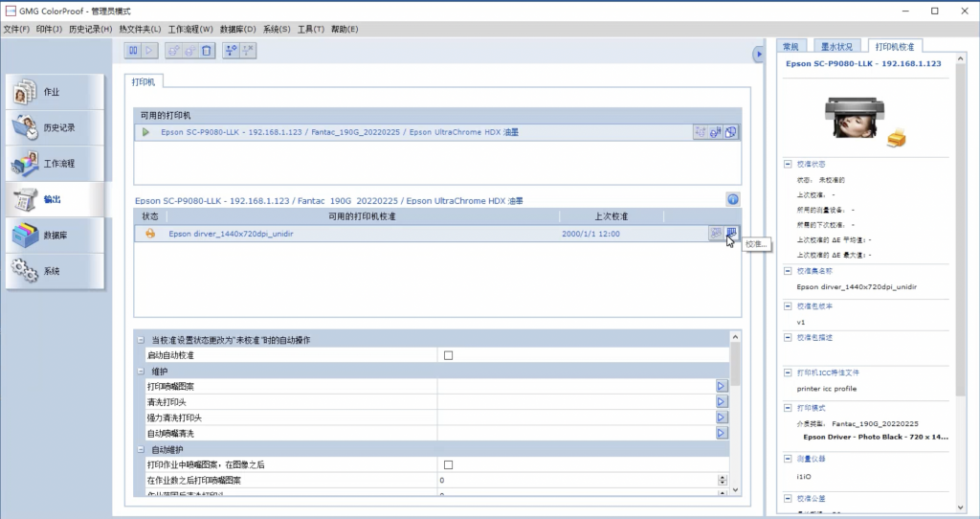This screenshot has width=980, height=519.
Task: Run 强力清洗打印头 with its arrow button
Action: pyautogui.click(x=721, y=417)
